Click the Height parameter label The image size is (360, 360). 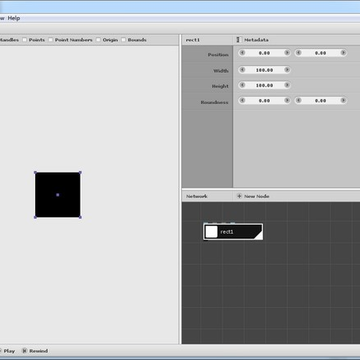coord(220,86)
